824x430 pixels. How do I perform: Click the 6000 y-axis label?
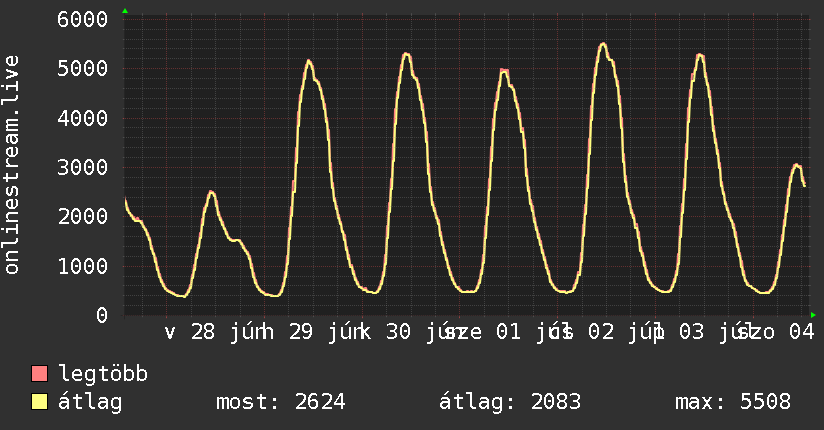coord(83,19)
